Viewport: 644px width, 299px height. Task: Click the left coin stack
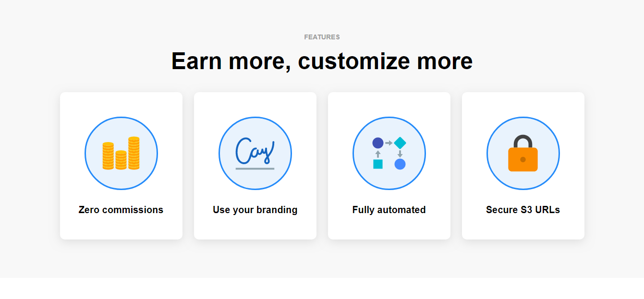pyautogui.click(x=108, y=156)
